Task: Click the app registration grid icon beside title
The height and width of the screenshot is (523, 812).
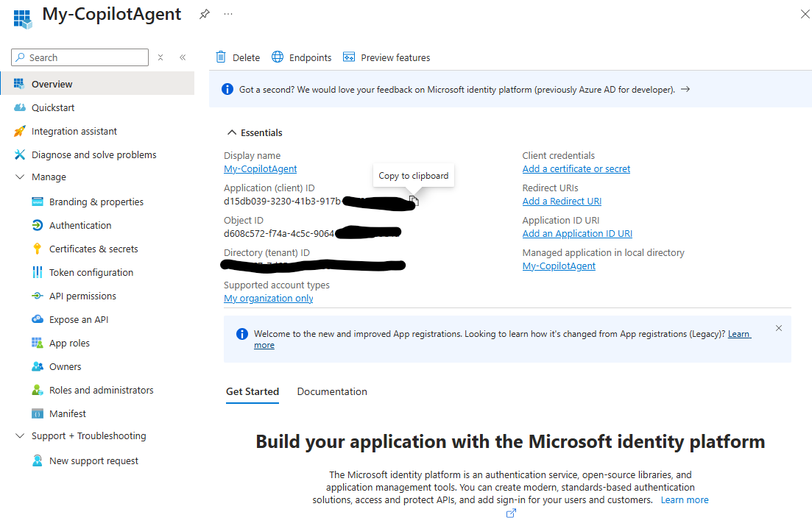Action: pyautogui.click(x=22, y=18)
